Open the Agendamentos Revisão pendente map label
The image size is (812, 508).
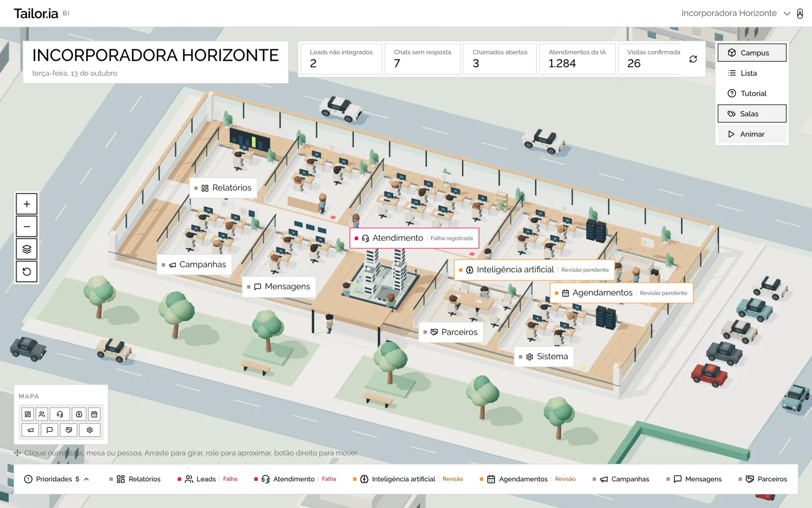point(621,293)
